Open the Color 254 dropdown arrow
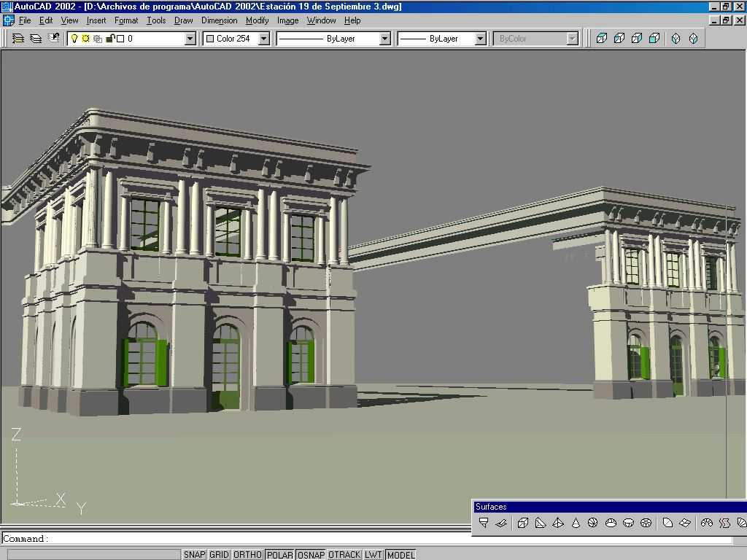Screen dimensions: 747x560 click(264, 39)
